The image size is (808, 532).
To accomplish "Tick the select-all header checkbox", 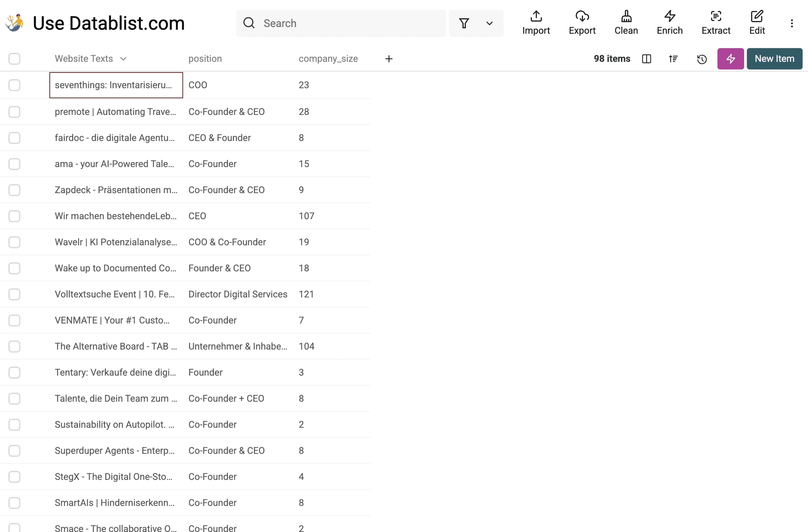I will (14, 59).
